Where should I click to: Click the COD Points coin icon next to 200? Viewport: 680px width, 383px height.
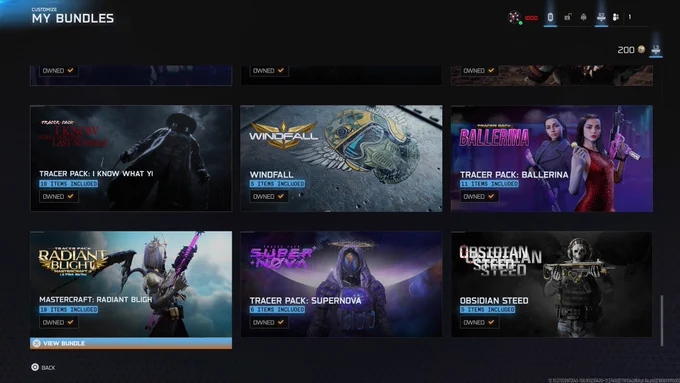click(641, 49)
